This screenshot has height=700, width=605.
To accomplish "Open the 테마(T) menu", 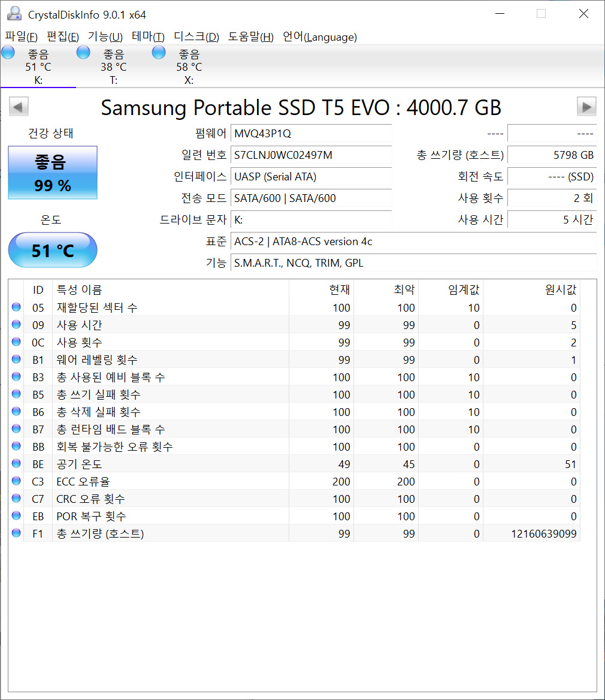I will 148,37.
